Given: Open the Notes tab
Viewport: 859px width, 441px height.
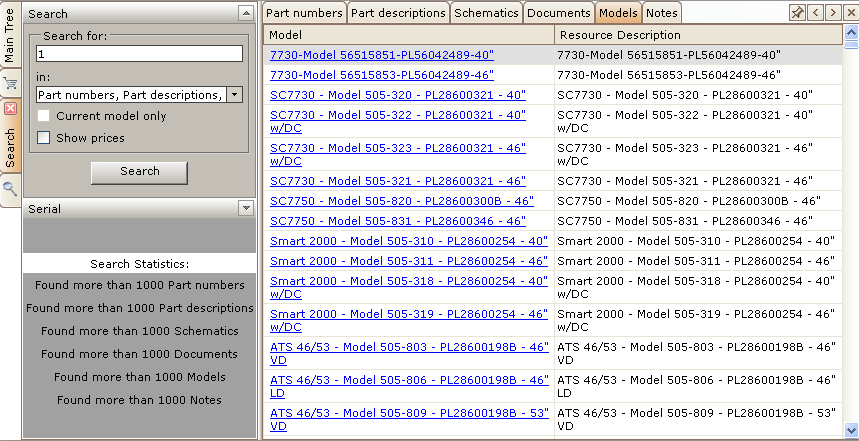Looking at the screenshot, I should (661, 13).
